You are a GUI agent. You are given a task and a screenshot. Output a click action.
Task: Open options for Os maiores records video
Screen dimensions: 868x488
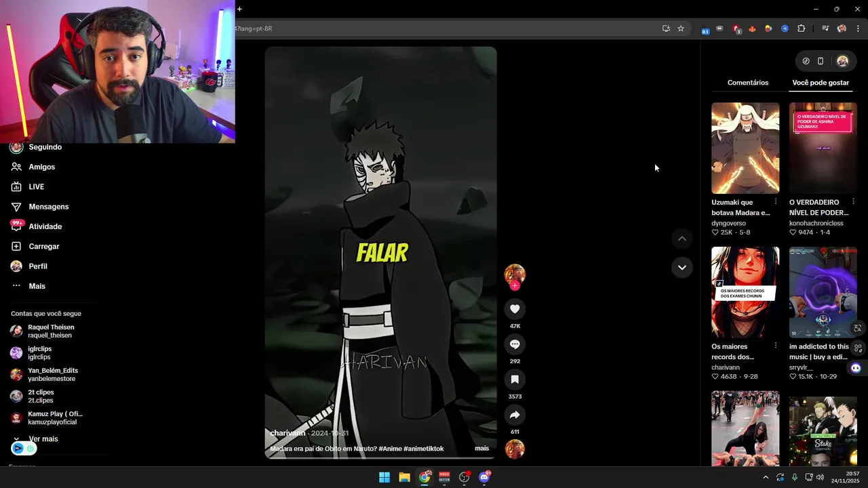[776, 346]
